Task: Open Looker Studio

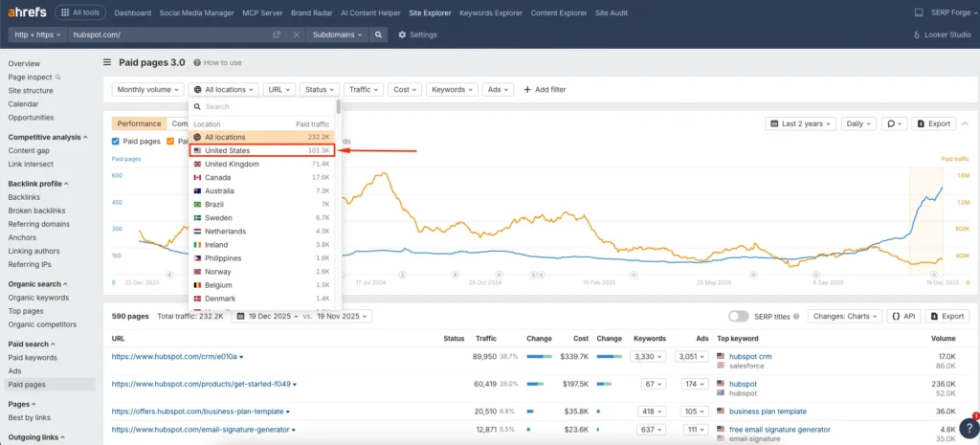Action: pyautogui.click(x=943, y=35)
